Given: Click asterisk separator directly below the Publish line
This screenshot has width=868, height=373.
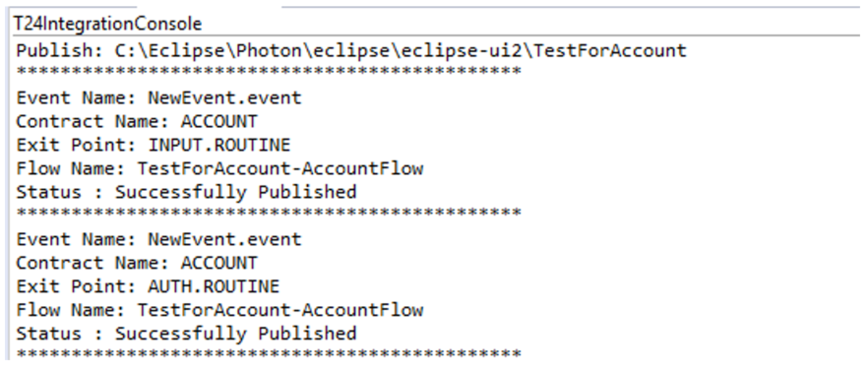Looking at the screenshot, I should (x=269, y=72).
